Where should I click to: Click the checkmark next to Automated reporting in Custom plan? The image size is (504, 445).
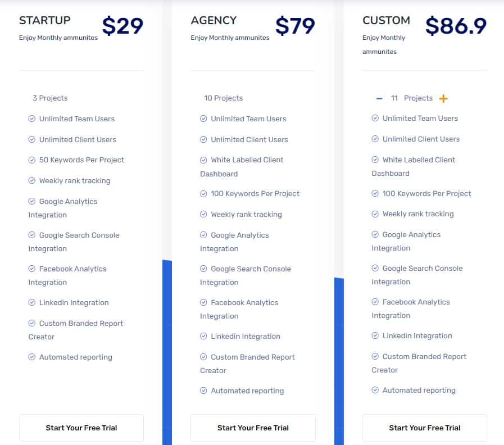374,390
